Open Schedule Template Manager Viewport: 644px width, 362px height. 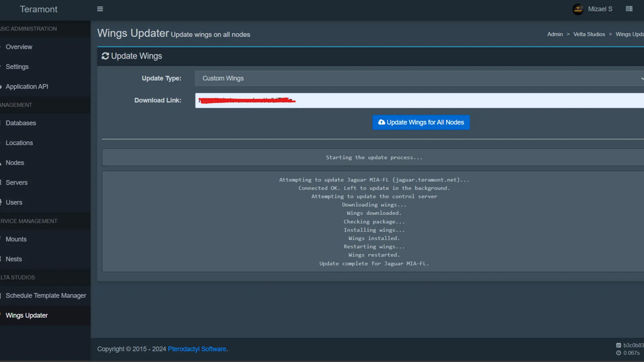coord(46,296)
